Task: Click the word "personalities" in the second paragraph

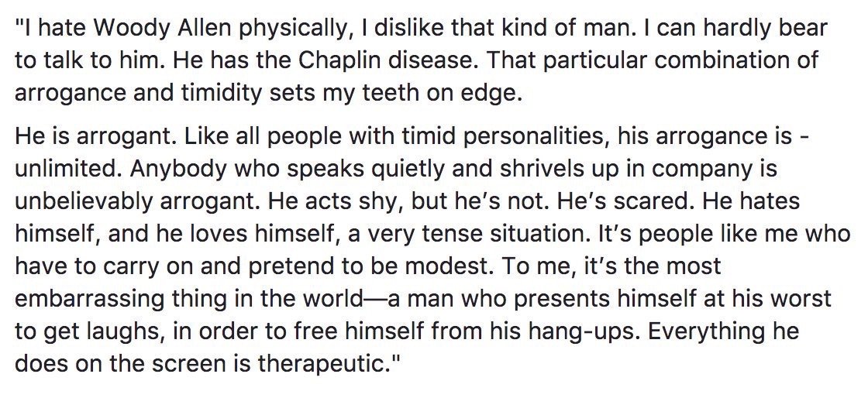Action: tap(531, 136)
